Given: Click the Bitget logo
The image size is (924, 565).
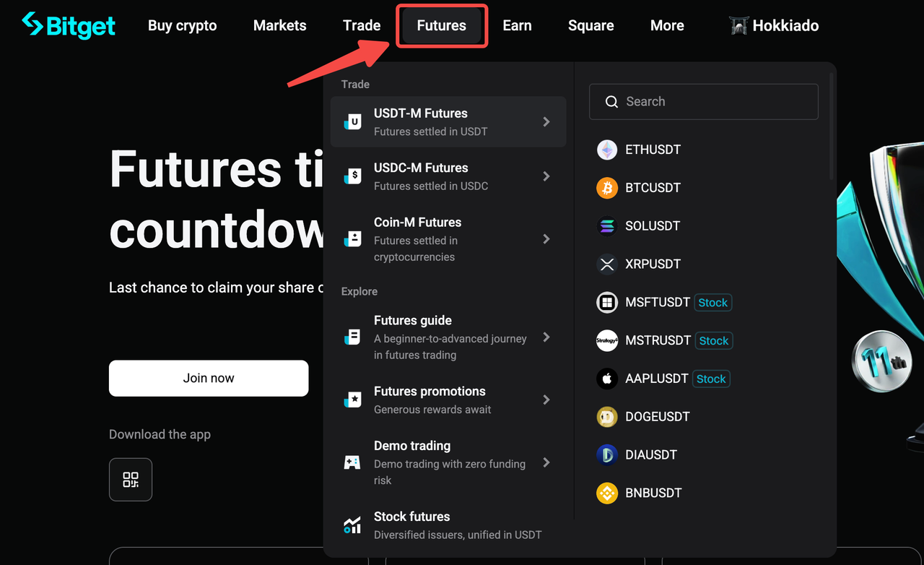Looking at the screenshot, I should (69, 25).
